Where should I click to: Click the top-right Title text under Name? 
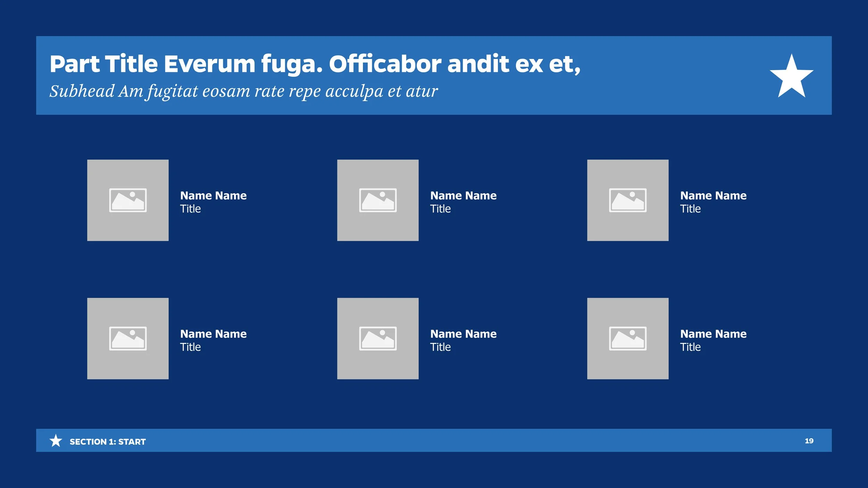click(x=690, y=209)
